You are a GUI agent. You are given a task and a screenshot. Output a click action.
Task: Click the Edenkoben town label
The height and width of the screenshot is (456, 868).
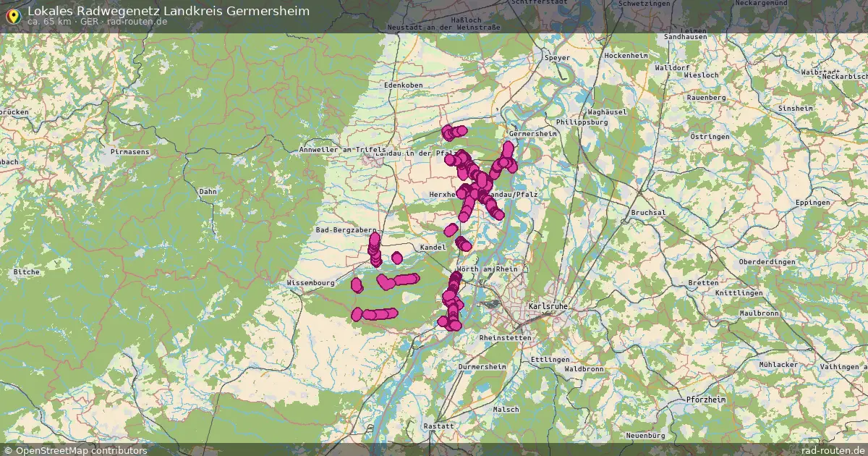pos(404,85)
